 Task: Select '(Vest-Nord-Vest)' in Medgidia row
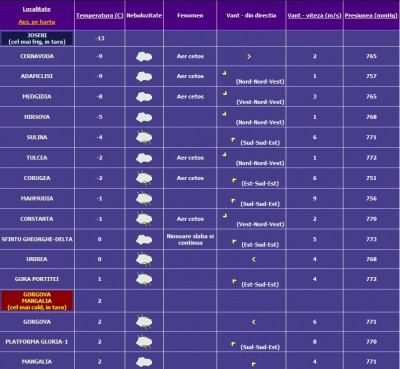pos(260,102)
